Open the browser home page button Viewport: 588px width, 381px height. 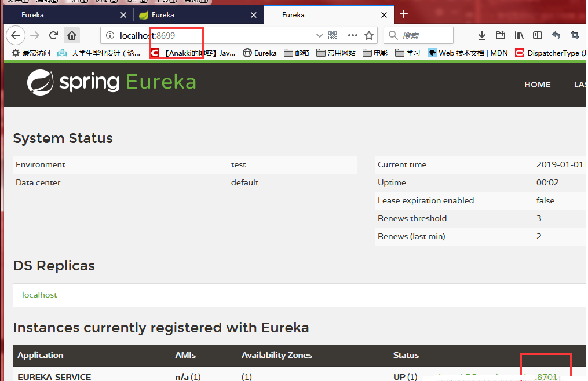click(x=72, y=36)
